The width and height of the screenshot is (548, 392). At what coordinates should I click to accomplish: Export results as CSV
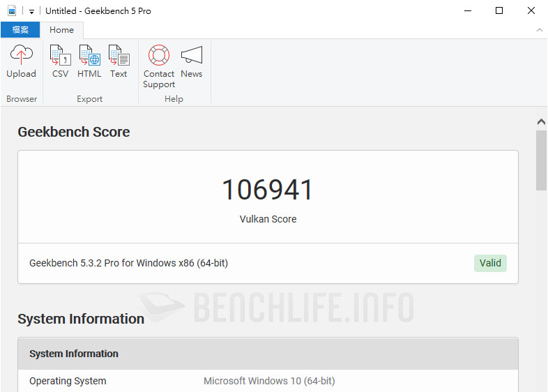coord(60,61)
